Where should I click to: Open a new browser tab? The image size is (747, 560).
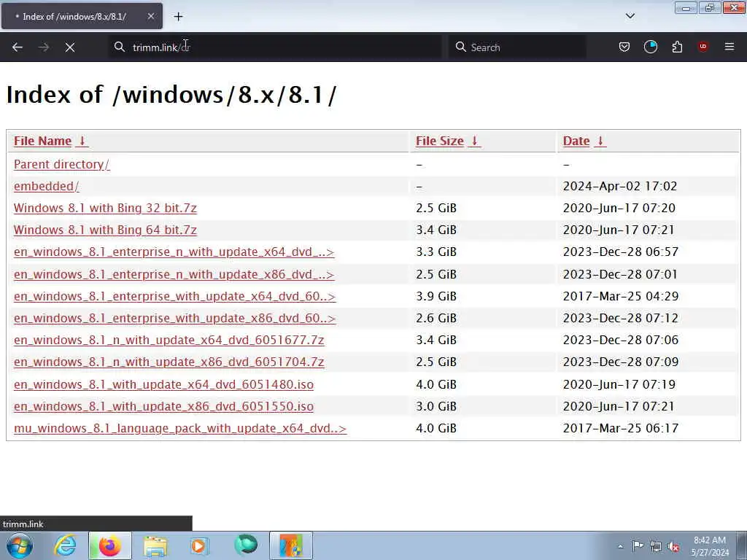pos(178,17)
